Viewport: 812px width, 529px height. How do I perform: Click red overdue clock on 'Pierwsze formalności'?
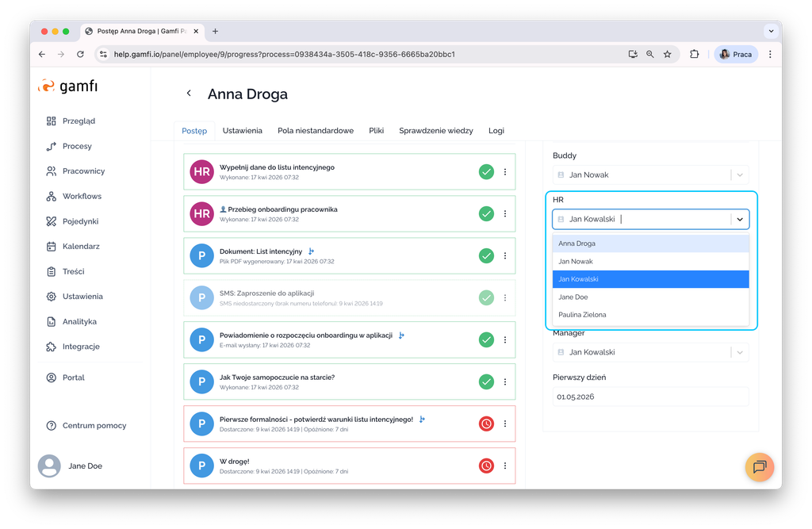pos(486,424)
